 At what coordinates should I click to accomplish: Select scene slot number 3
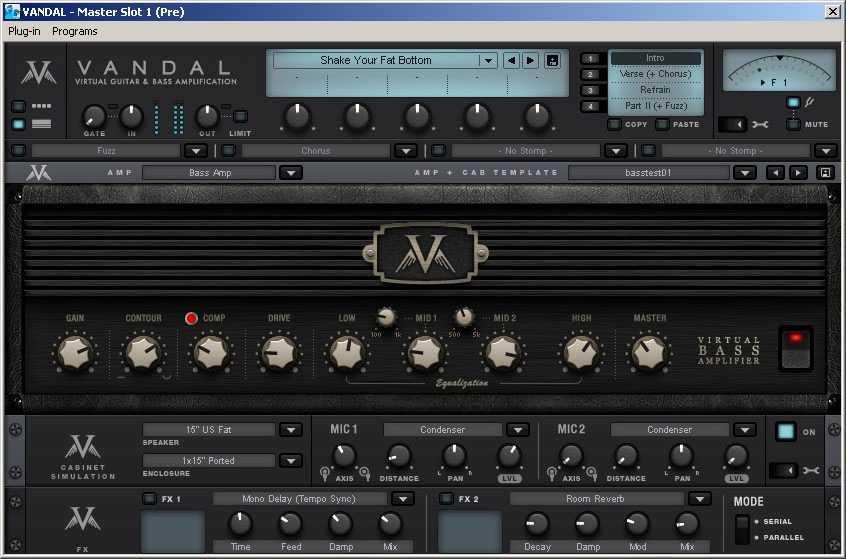590,90
